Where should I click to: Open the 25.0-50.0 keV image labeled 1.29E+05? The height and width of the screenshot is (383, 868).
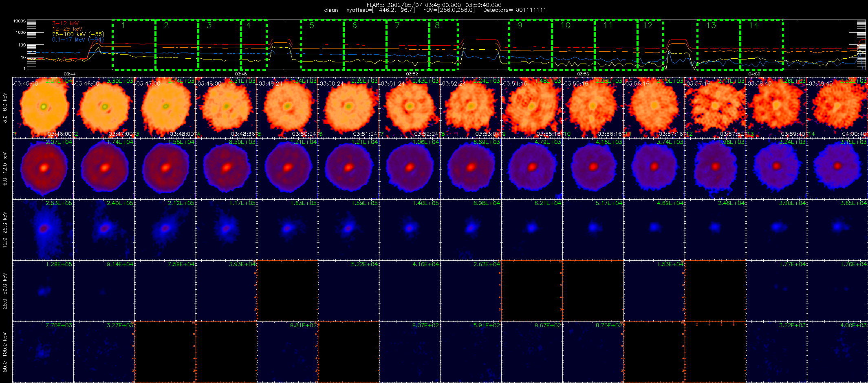[43, 291]
